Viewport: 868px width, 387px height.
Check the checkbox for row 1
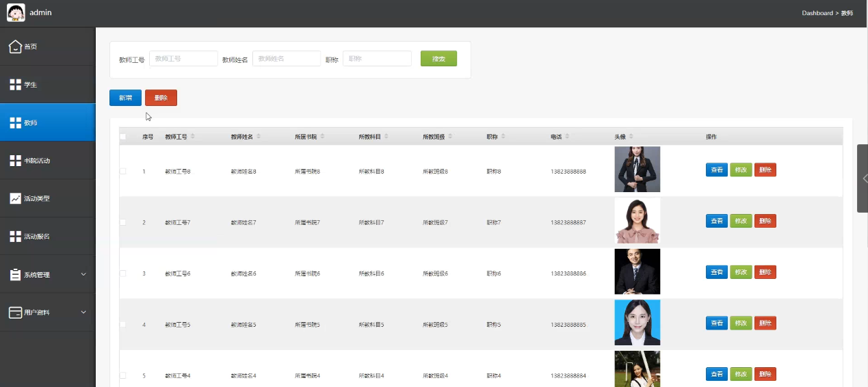[123, 171]
